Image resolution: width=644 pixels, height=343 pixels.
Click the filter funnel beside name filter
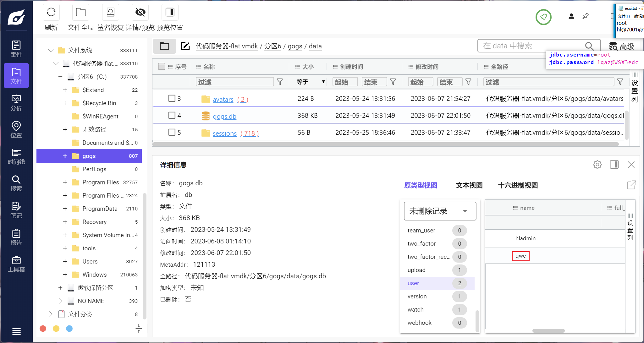pos(280,82)
